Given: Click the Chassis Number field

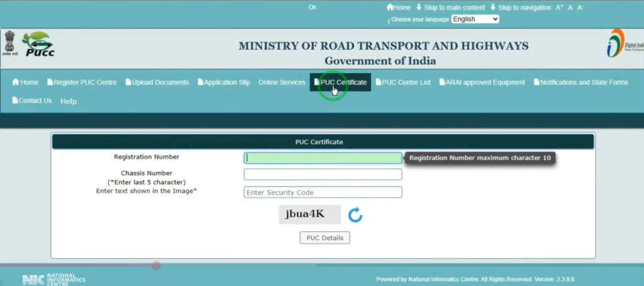Looking at the screenshot, I should (323, 174).
